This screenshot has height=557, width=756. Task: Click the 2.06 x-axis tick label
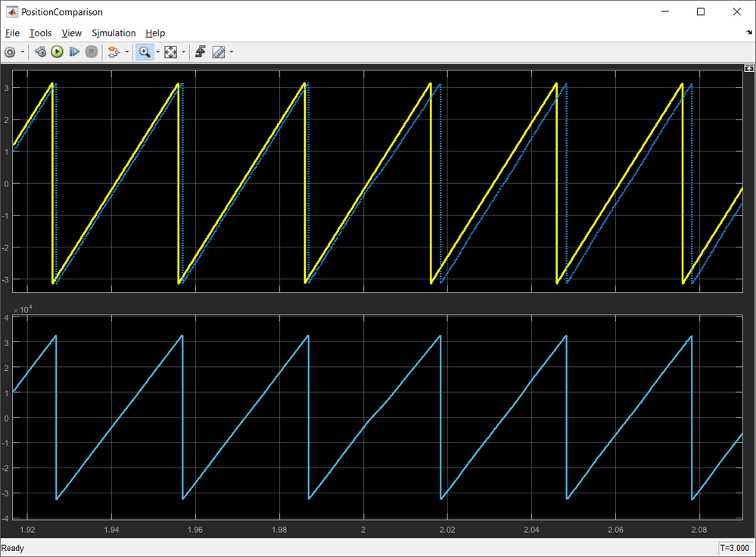(x=615, y=530)
